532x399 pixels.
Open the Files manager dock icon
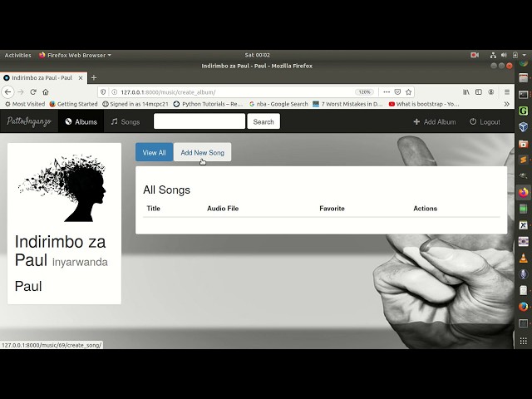(x=523, y=78)
